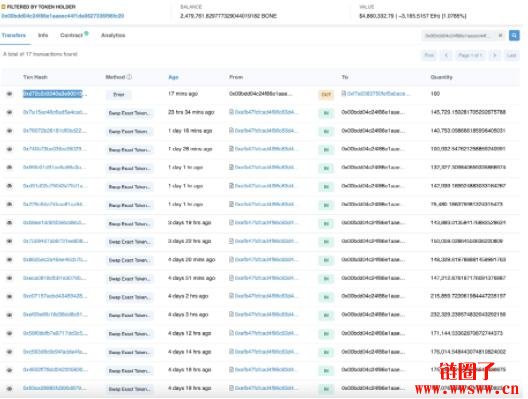Click From contract icon in 23 hrs 34 mins row
This screenshot has height=399, width=528.
pos(231,112)
